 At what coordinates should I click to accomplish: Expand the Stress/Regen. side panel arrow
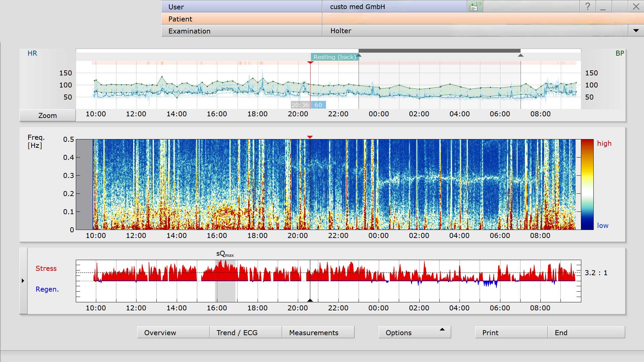click(23, 281)
